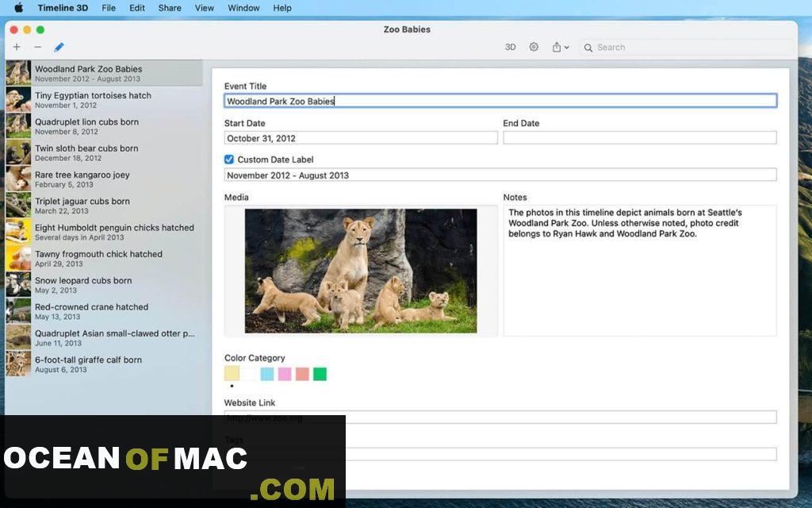Open the View menu

(x=205, y=8)
